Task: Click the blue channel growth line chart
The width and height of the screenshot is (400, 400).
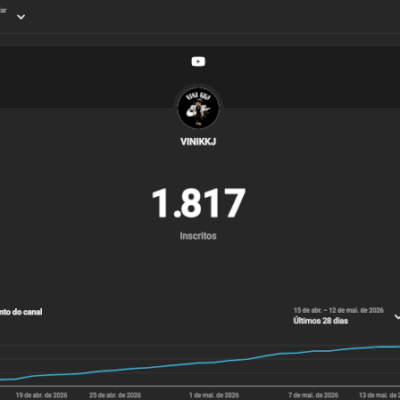Action: 200,363
